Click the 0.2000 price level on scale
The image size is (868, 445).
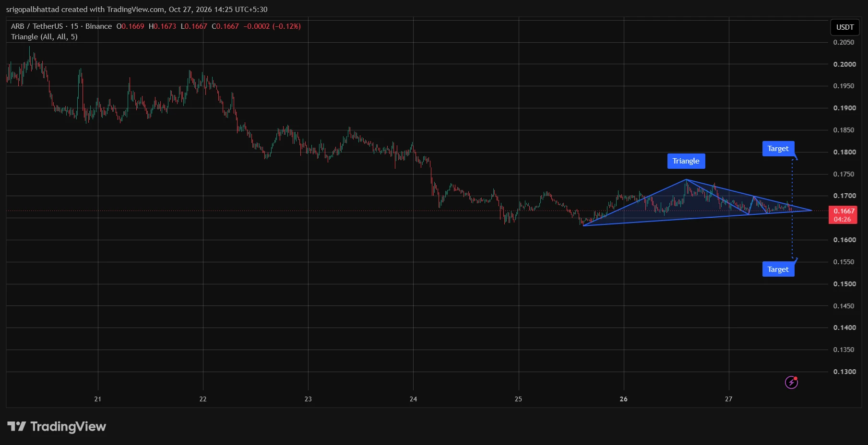click(844, 64)
